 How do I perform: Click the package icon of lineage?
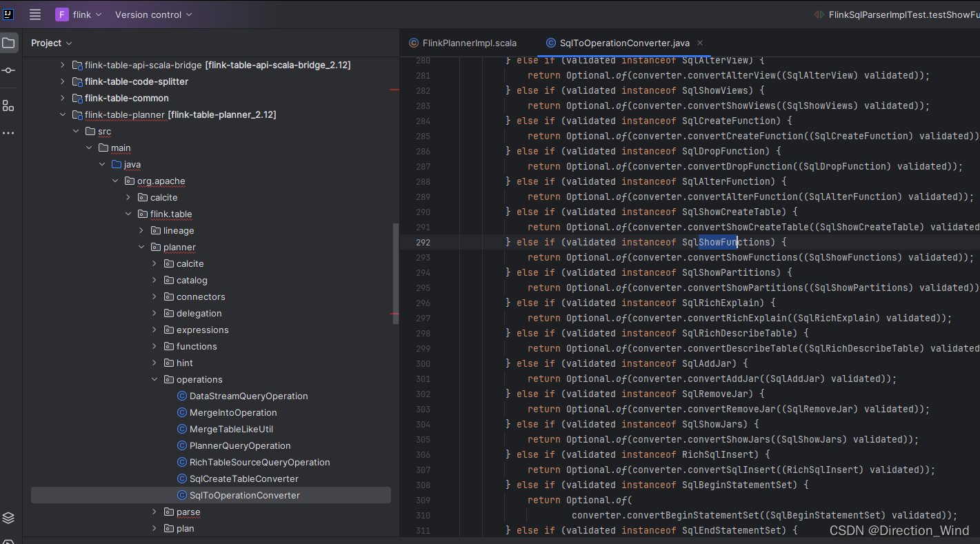click(x=156, y=230)
